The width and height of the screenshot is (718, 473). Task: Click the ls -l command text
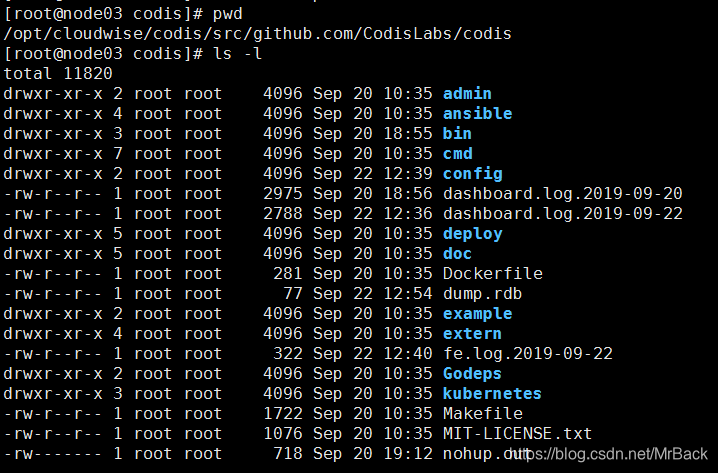[237, 54]
